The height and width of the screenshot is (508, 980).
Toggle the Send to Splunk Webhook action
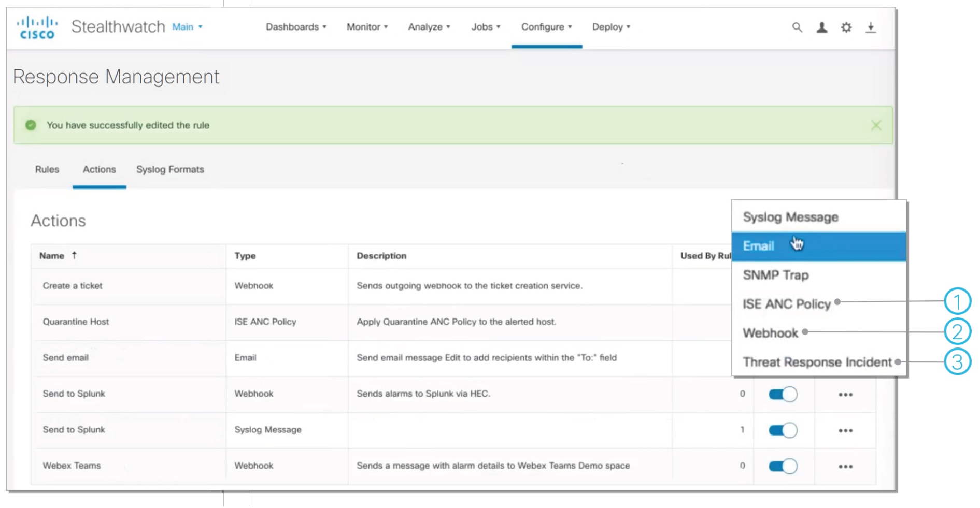point(783,395)
